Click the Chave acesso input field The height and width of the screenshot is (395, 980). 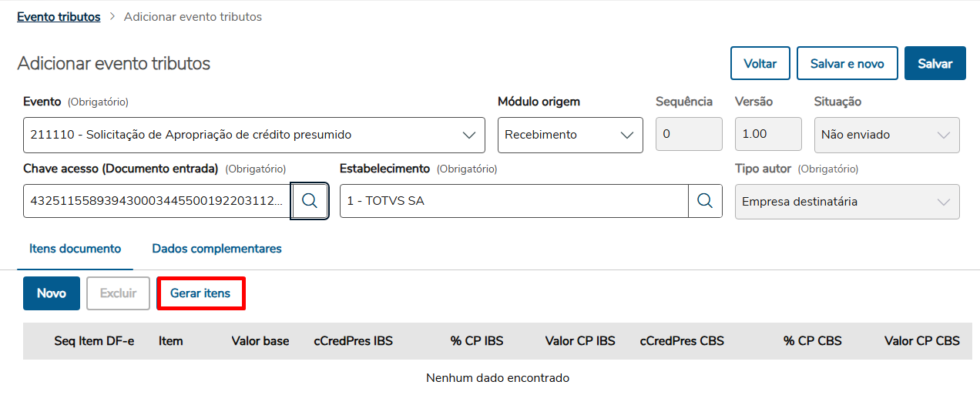pyautogui.click(x=157, y=201)
